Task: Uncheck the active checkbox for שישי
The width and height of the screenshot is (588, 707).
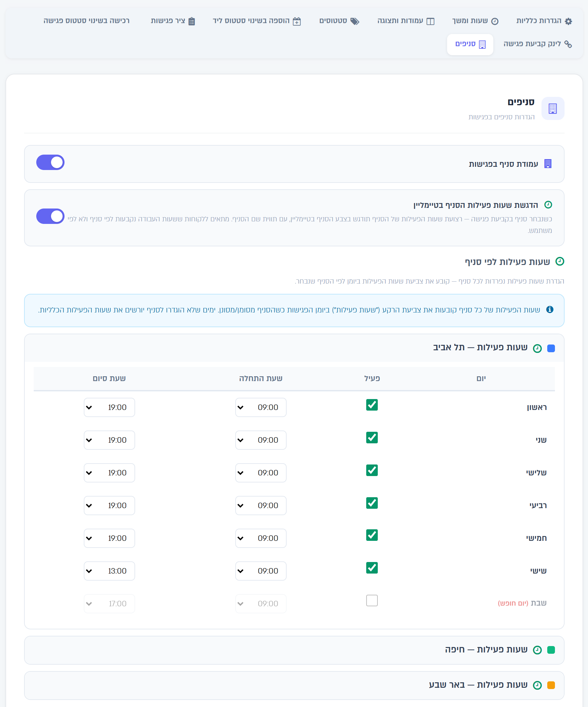Action: pyautogui.click(x=372, y=568)
